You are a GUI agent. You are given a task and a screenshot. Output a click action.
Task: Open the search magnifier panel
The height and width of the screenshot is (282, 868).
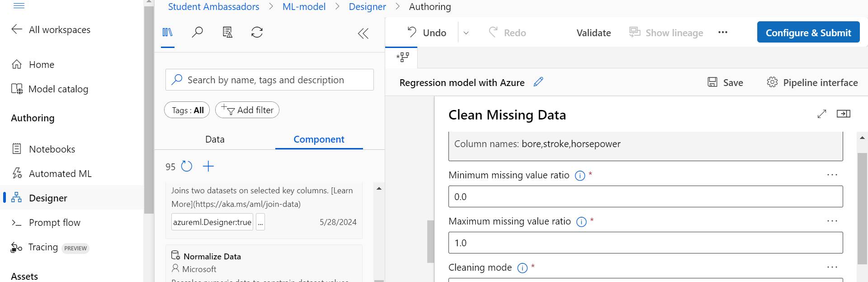(198, 33)
